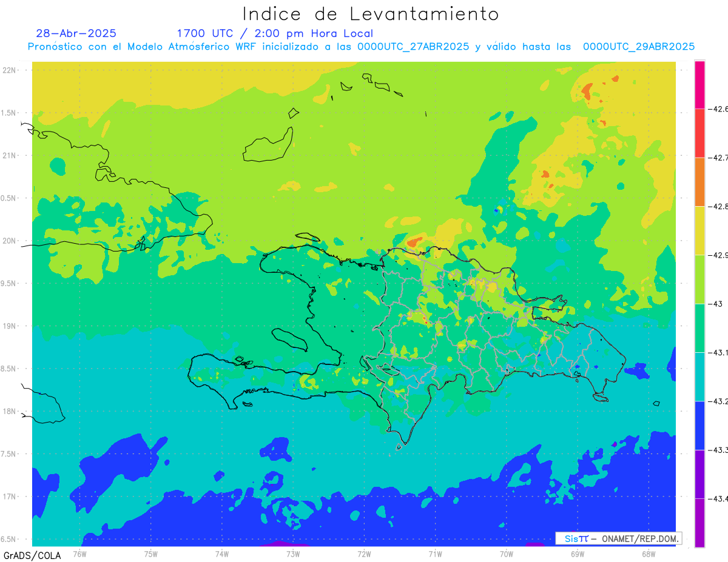Click the '22N' latitude label

9,70
